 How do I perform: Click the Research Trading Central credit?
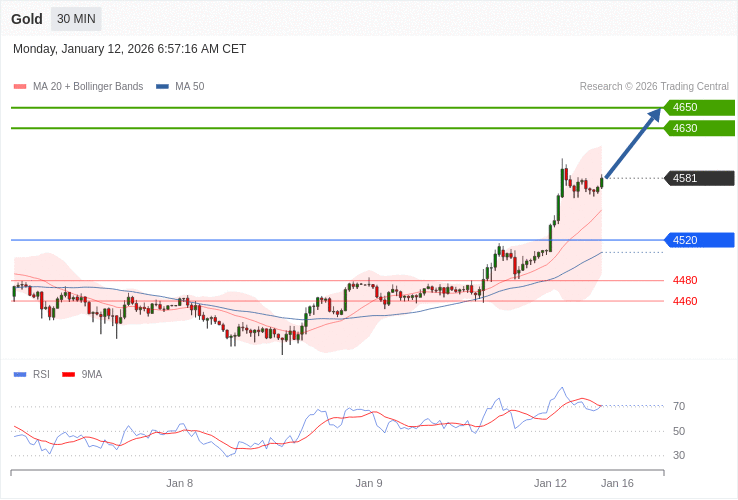point(654,87)
